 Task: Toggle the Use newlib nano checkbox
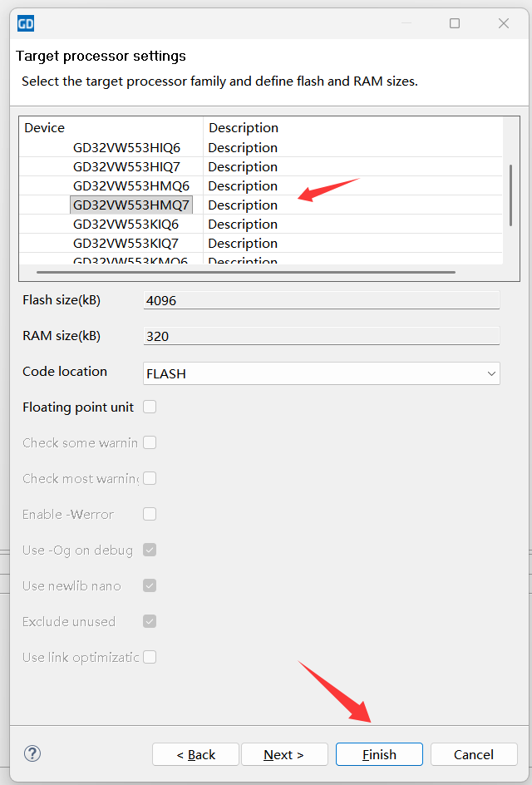point(150,585)
